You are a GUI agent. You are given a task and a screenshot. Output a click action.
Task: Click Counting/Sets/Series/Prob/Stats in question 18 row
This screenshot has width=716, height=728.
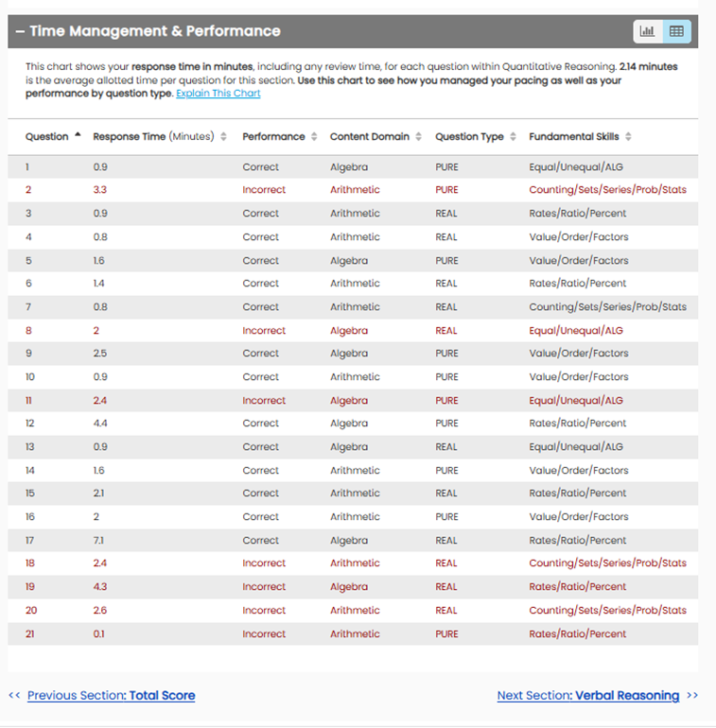click(607, 563)
